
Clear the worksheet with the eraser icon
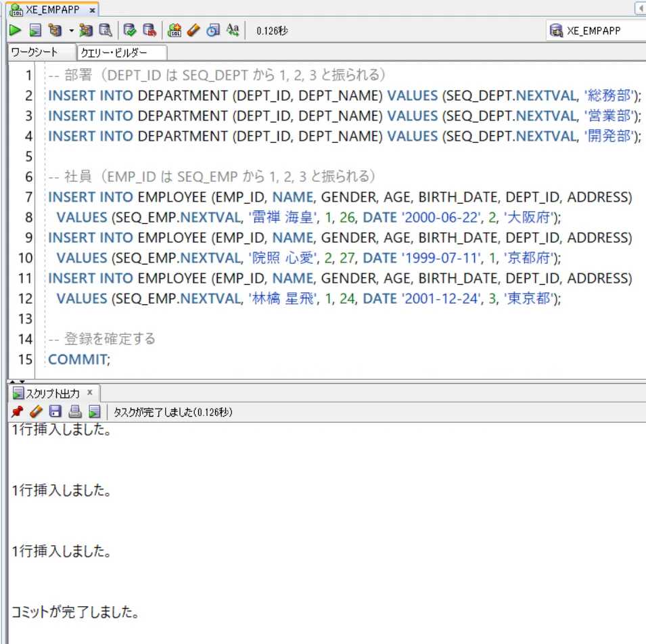(193, 30)
